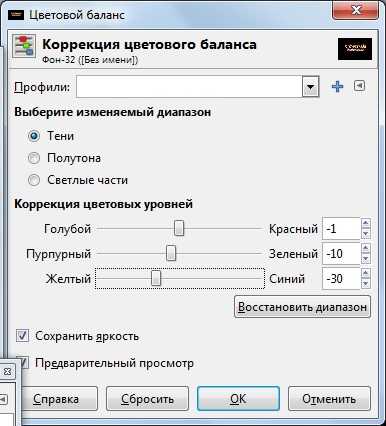Click the Сбросить button
The height and width of the screenshot is (426, 386).
tap(147, 399)
